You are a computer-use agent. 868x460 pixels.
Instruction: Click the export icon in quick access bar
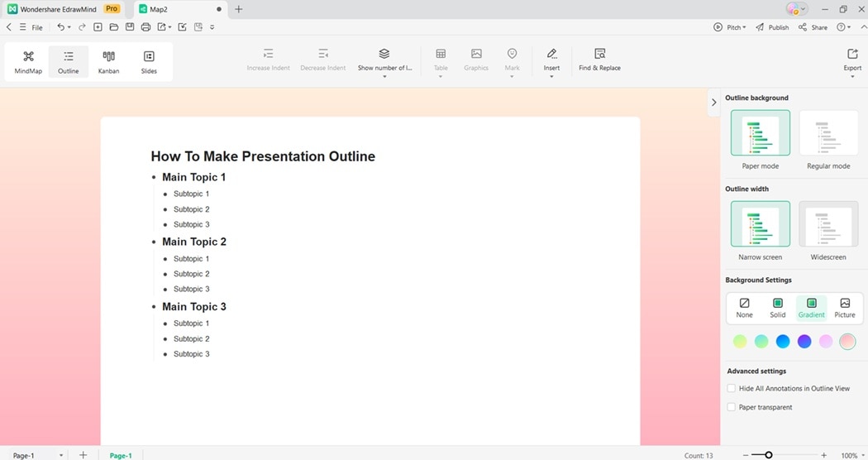pyautogui.click(x=162, y=27)
